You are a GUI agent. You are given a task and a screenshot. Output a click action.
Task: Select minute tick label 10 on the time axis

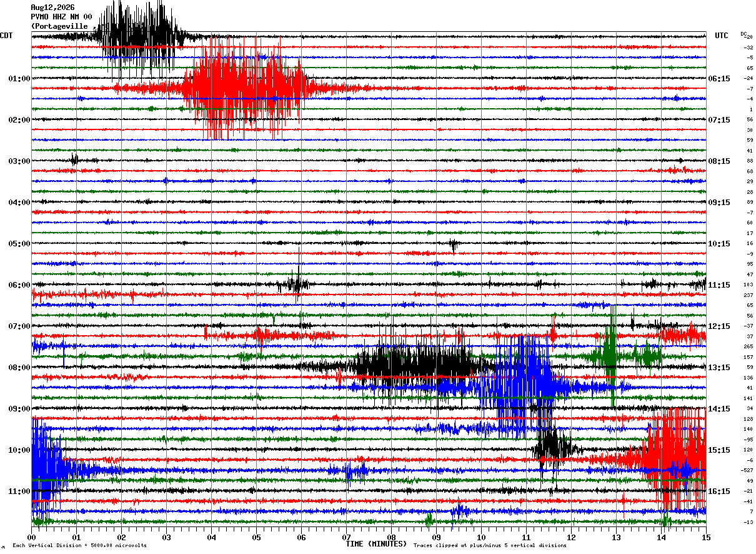[481, 537]
